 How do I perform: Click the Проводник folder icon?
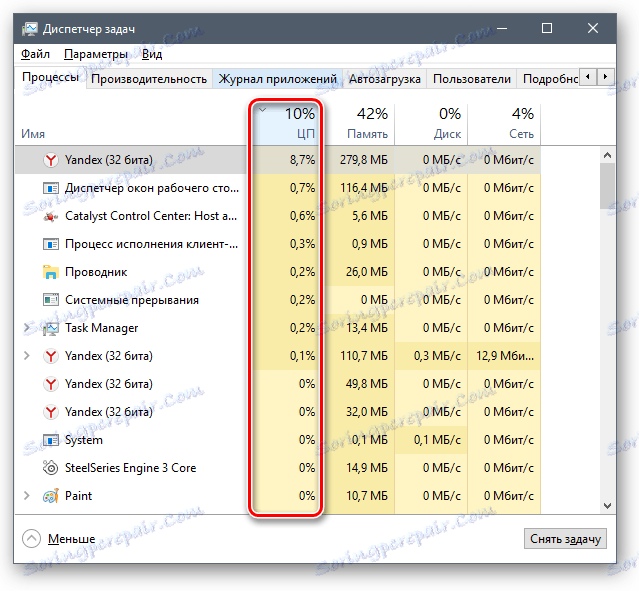(51, 272)
